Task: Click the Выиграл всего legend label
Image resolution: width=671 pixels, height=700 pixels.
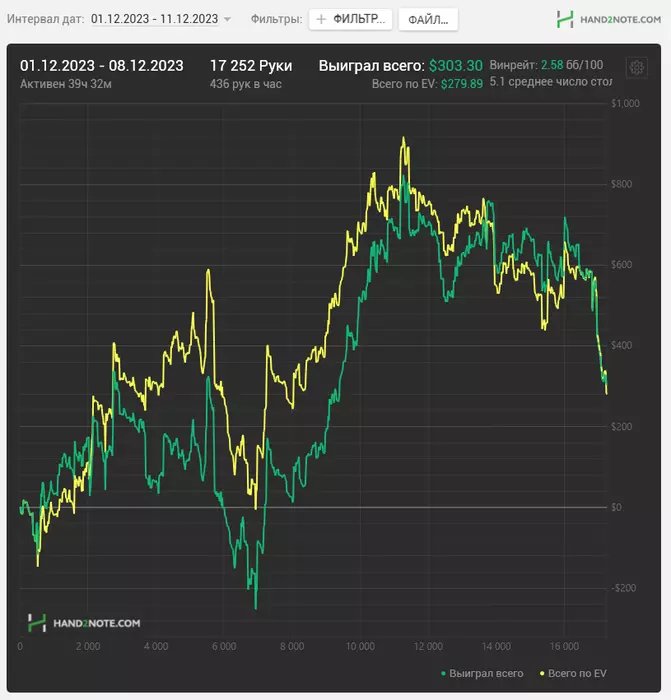Action: coord(486,673)
